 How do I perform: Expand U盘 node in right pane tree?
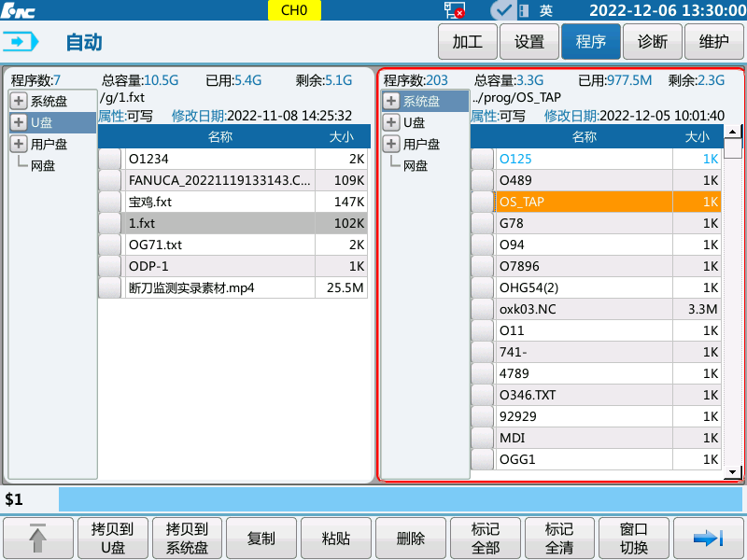tap(391, 123)
